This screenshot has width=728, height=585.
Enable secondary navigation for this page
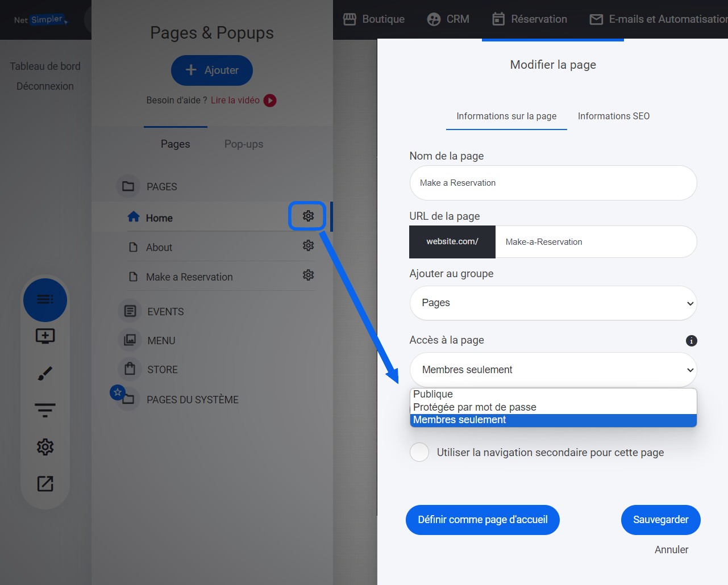(419, 452)
